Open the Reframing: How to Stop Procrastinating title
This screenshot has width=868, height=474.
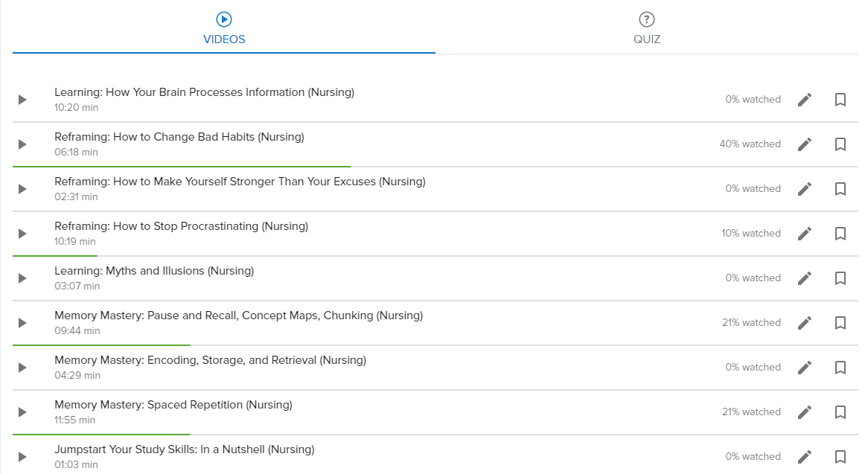click(181, 225)
